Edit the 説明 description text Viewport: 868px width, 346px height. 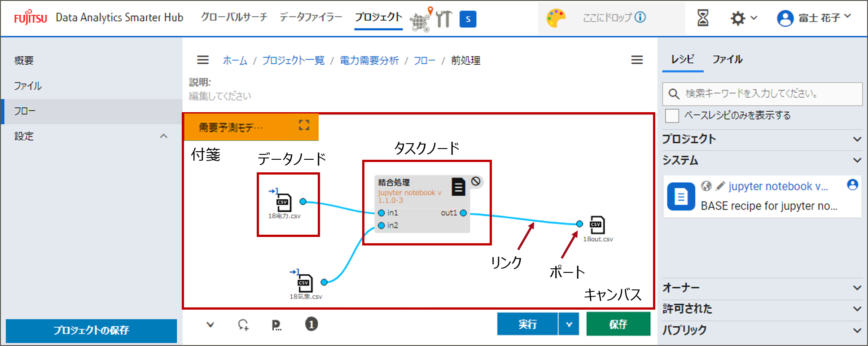[x=220, y=96]
